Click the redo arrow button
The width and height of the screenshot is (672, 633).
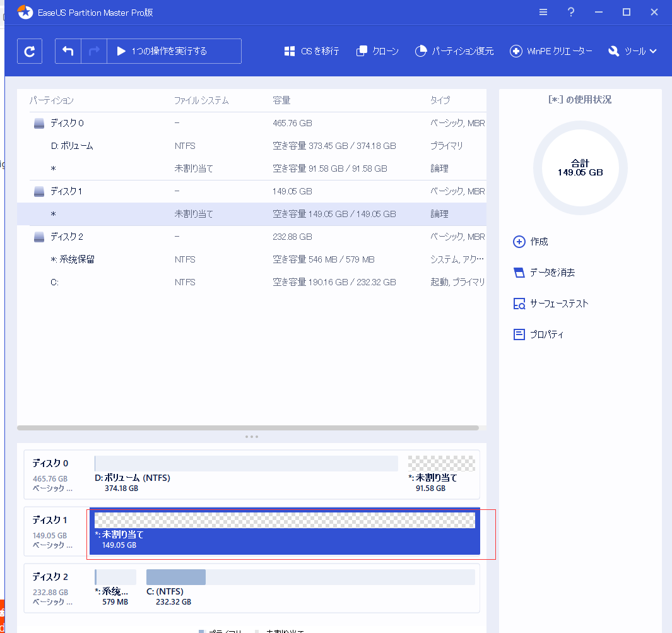coord(94,51)
